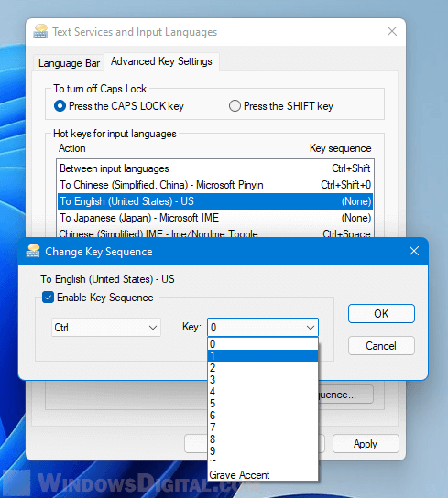Select Chinese (Simplified) IME Ime/NonIme Toggle row
Screen dimensions: 448x498
[x=215, y=233]
